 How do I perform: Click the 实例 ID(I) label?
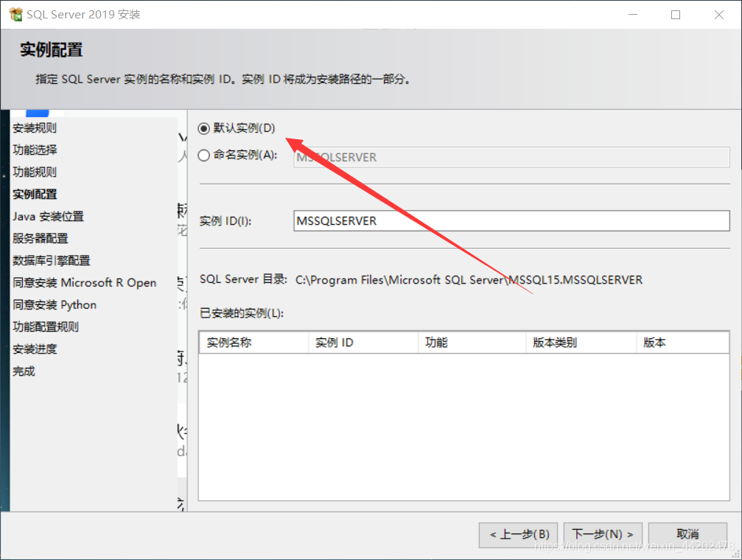(x=225, y=221)
